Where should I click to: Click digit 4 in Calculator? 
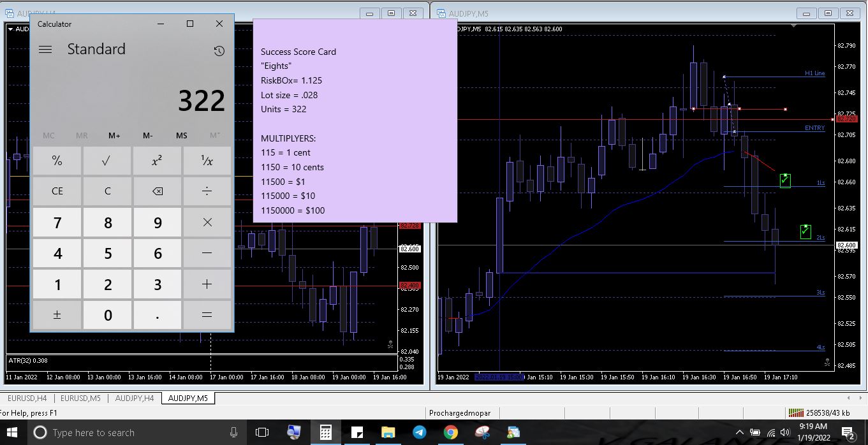coord(57,253)
